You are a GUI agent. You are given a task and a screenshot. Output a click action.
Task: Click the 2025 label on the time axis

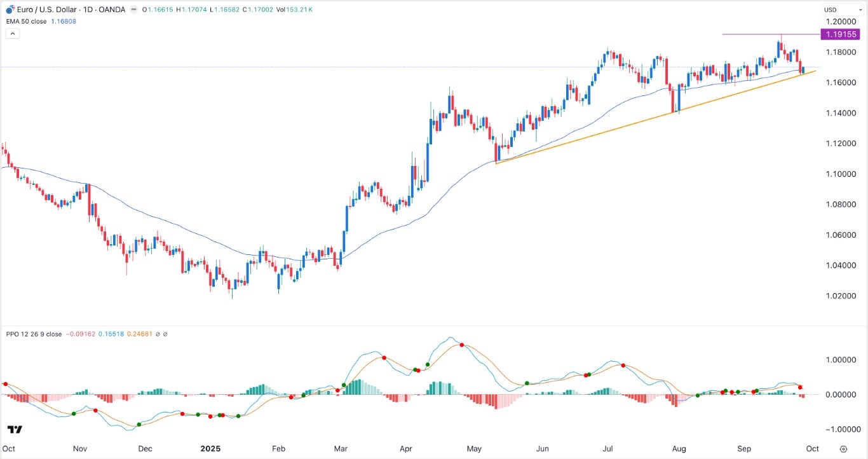tap(210, 448)
